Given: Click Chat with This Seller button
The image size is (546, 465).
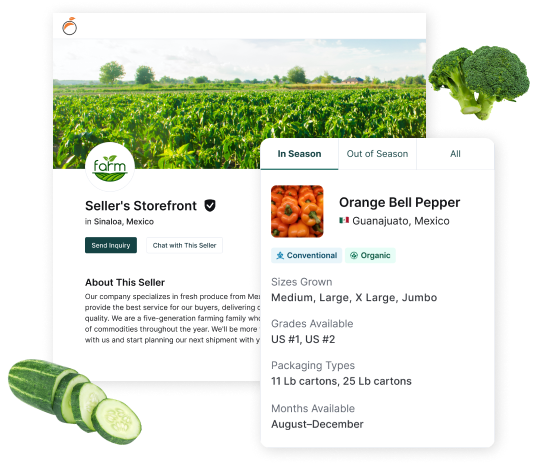Looking at the screenshot, I should (184, 246).
